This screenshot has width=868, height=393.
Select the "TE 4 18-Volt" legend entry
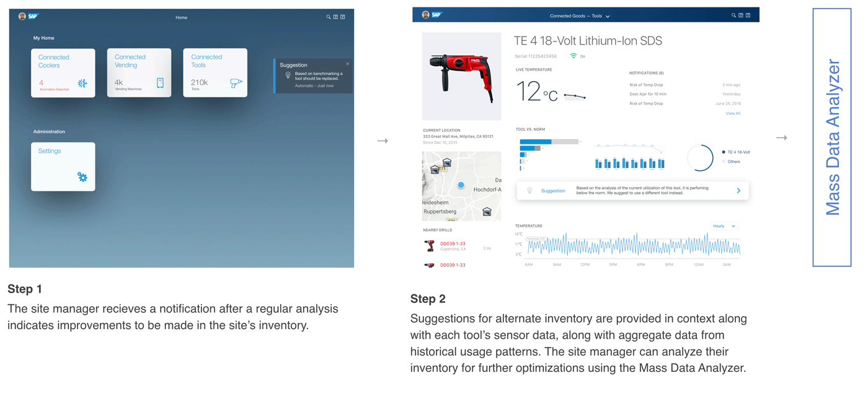[x=736, y=152]
